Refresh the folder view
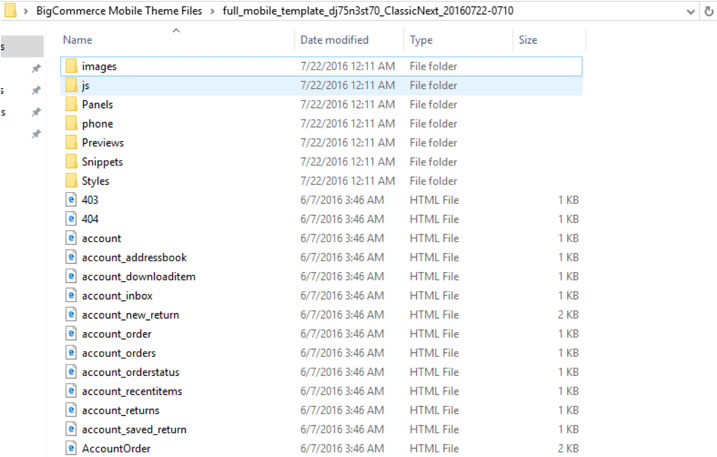The image size is (717, 457). click(709, 11)
